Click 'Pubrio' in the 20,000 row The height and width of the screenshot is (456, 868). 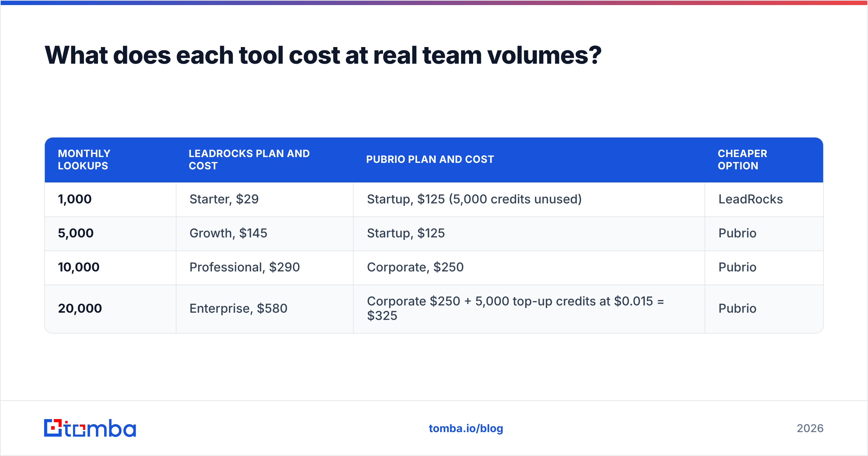point(764,309)
